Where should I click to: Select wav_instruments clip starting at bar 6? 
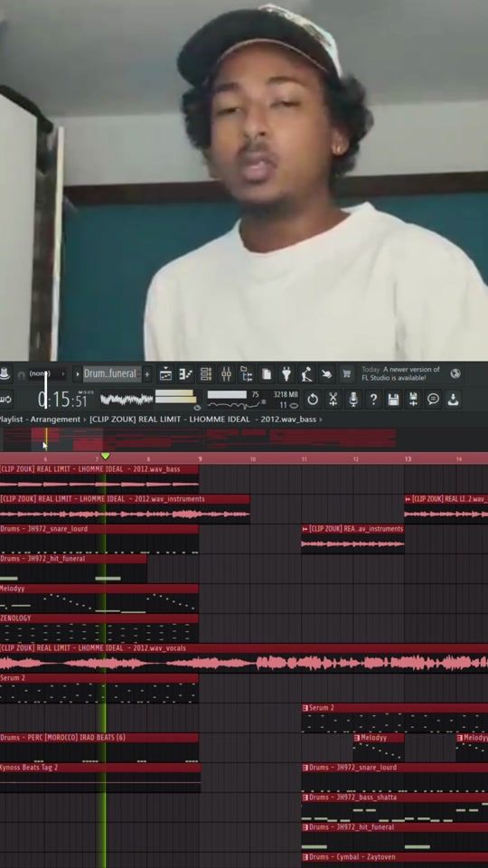(125, 509)
